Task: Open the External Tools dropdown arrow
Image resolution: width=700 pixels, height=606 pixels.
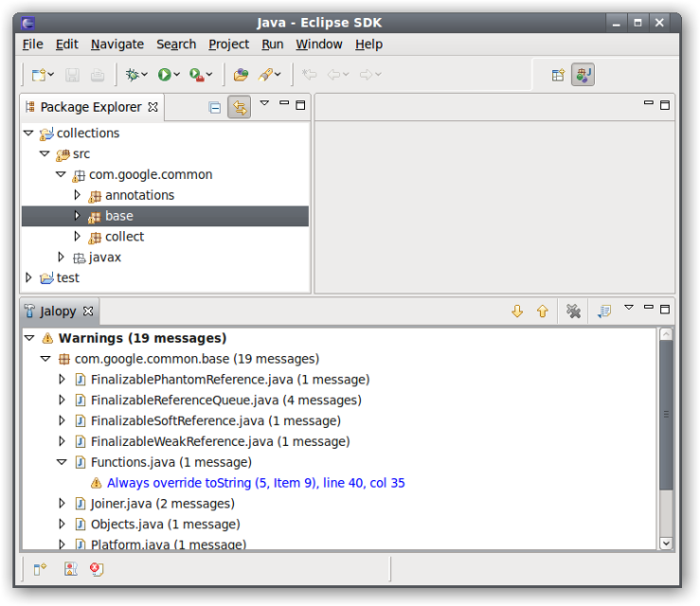Action: [x=209, y=75]
